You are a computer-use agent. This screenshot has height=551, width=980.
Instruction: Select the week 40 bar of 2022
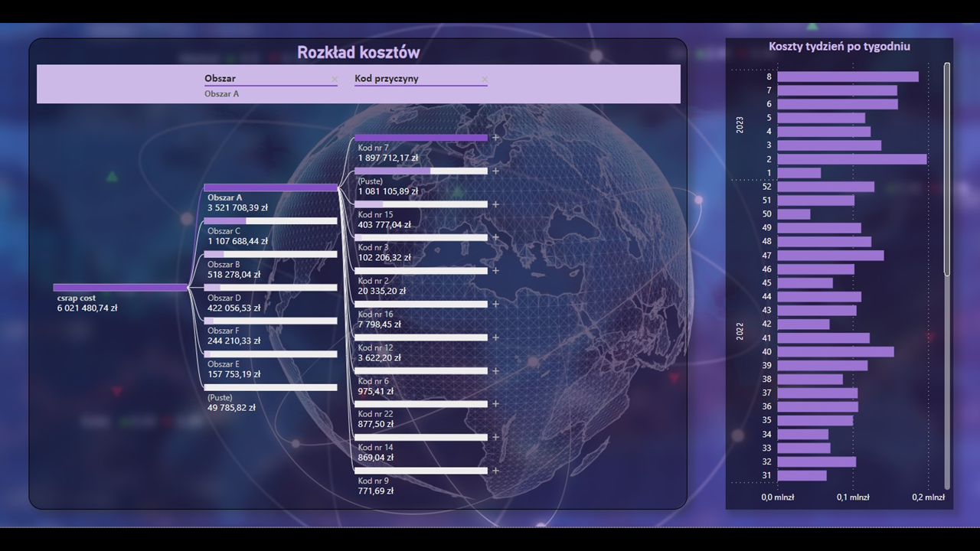click(x=836, y=352)
